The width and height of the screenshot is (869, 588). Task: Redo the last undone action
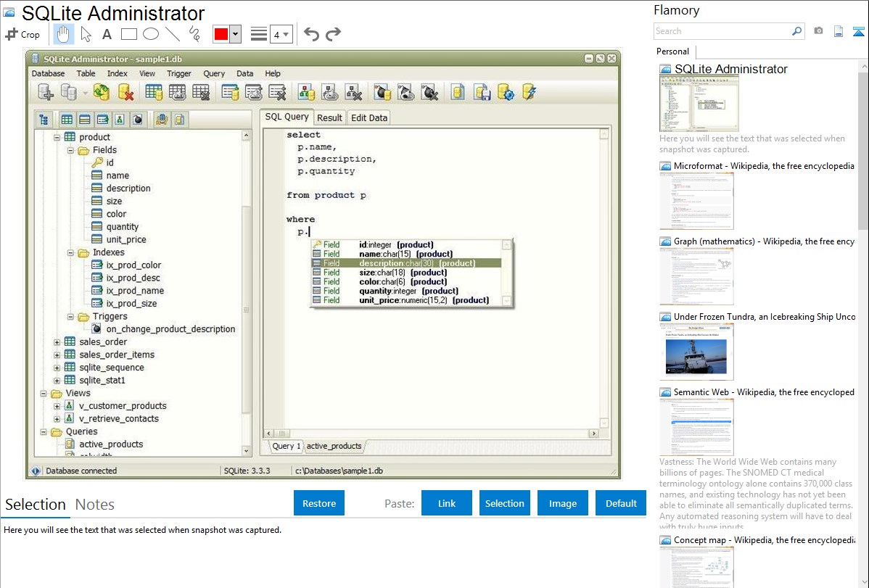334,34
